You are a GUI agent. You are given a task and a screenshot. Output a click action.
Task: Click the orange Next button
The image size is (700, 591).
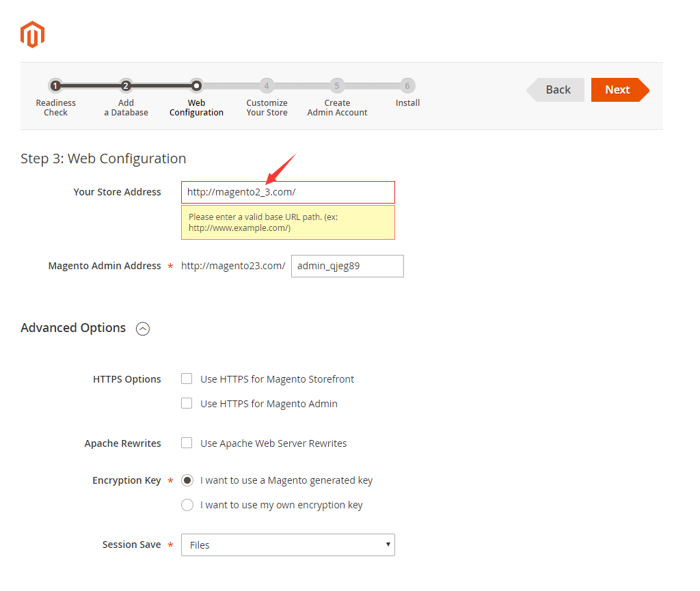pyautogui.click(x=620, y=90)
